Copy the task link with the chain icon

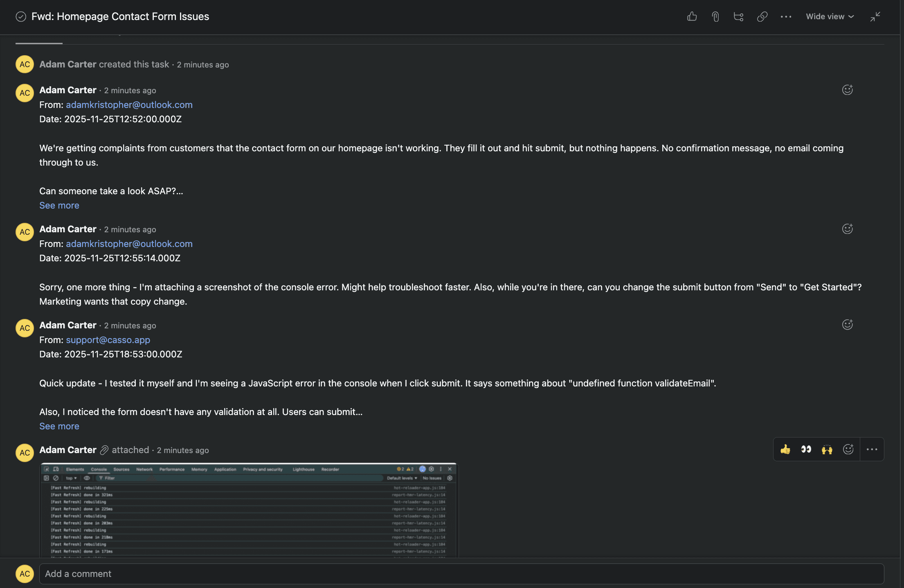pos(762,16)
